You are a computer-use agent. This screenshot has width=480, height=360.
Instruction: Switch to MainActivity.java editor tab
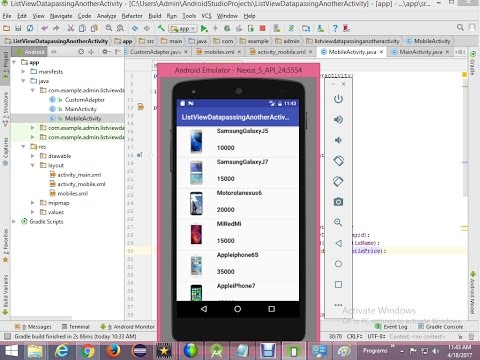(420, 52)
